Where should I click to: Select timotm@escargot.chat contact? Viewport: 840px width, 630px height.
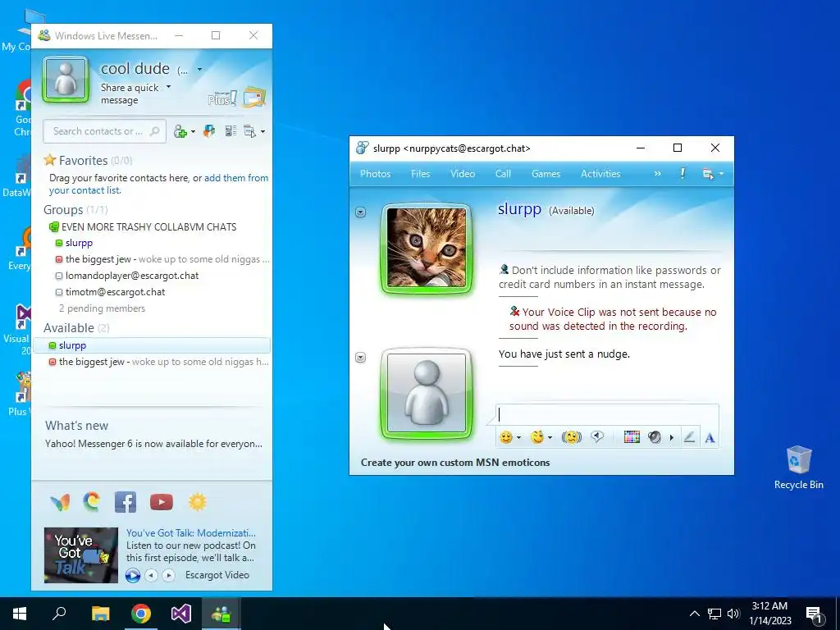pyautogui.click(x=115, y=292)
